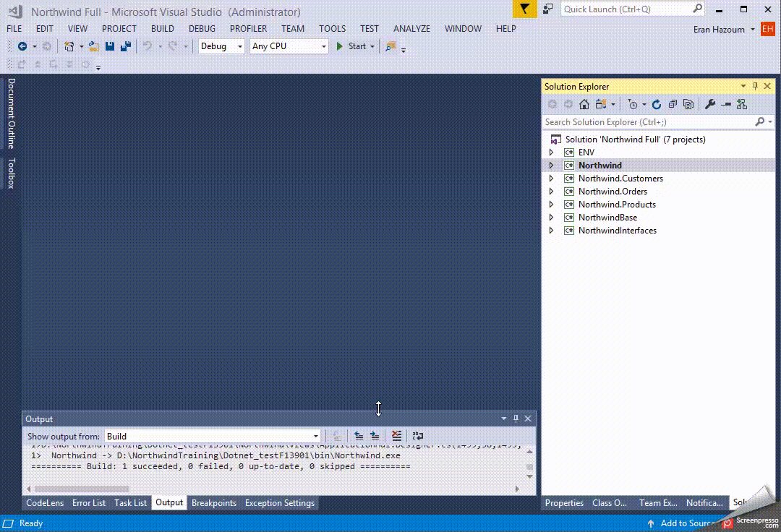Image resolution: width=781 pixels, height=532 pixels.
Task: Click the green Start debugging button
Action: [351, 46]
